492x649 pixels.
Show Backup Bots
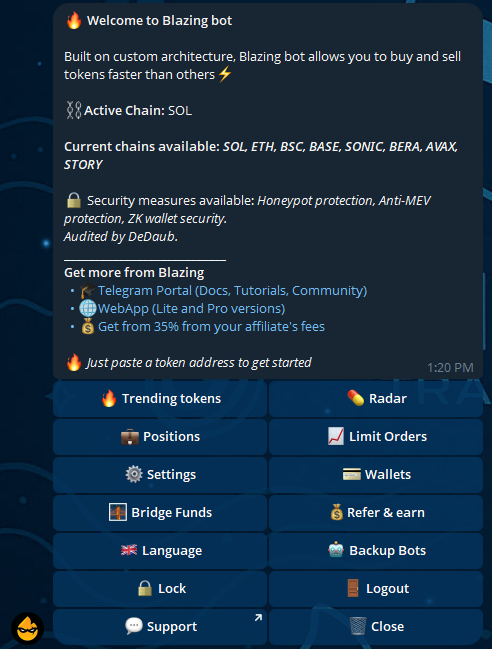pyautogui.click(x=376, y=551)
